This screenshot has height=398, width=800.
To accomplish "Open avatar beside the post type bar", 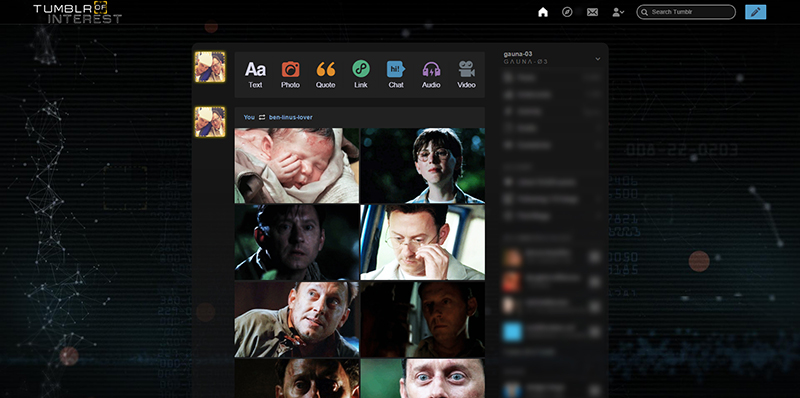I will [x=210, y=67].
